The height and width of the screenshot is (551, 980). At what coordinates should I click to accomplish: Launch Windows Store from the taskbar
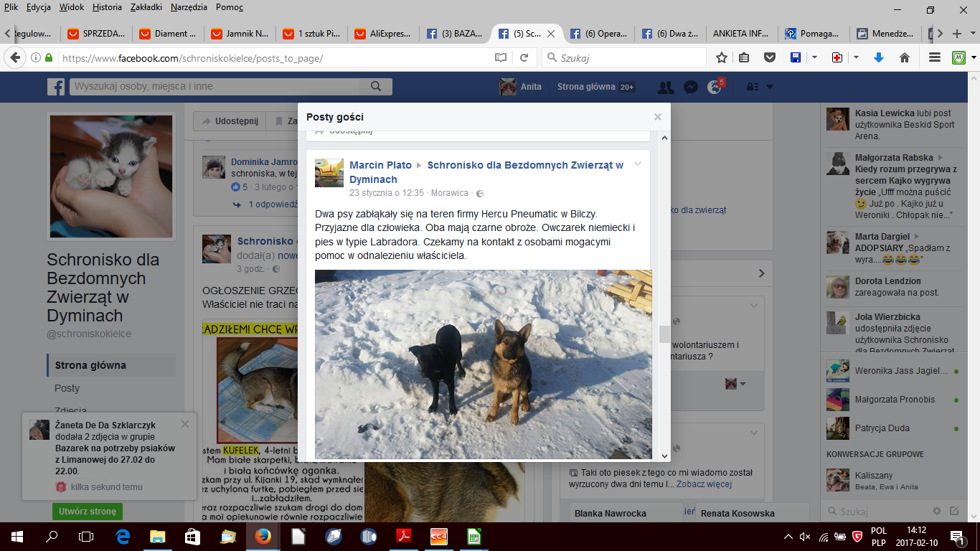(192, 536)
